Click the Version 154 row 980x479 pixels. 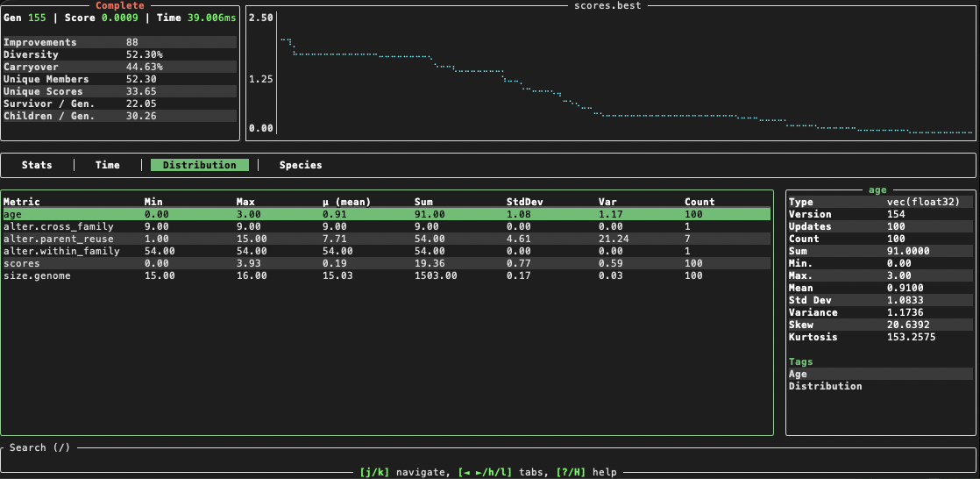881,214
